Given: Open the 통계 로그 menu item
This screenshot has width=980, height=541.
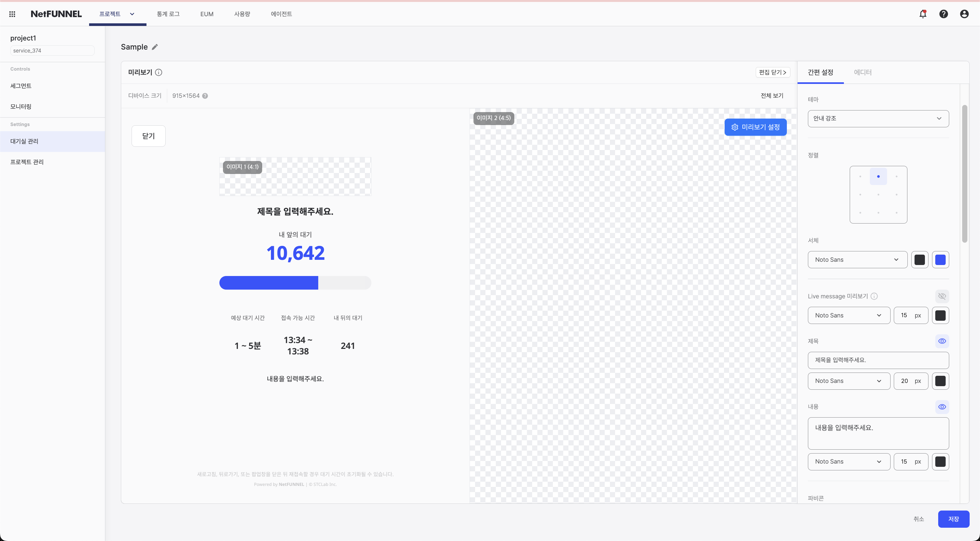Looking at the screenshot, I should tap(168, 14).
